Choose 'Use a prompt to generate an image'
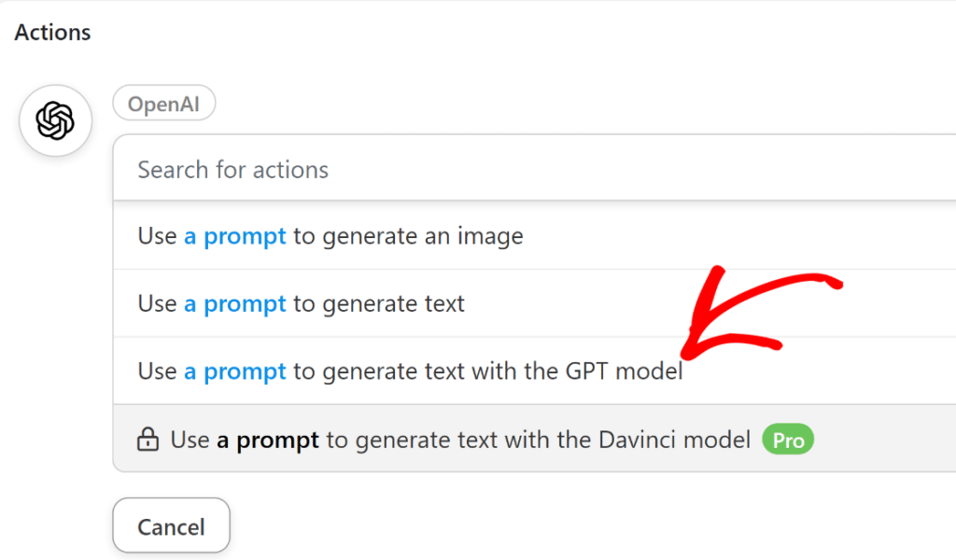The width and height of the screenshot is (956, 560). pos(330,236)
